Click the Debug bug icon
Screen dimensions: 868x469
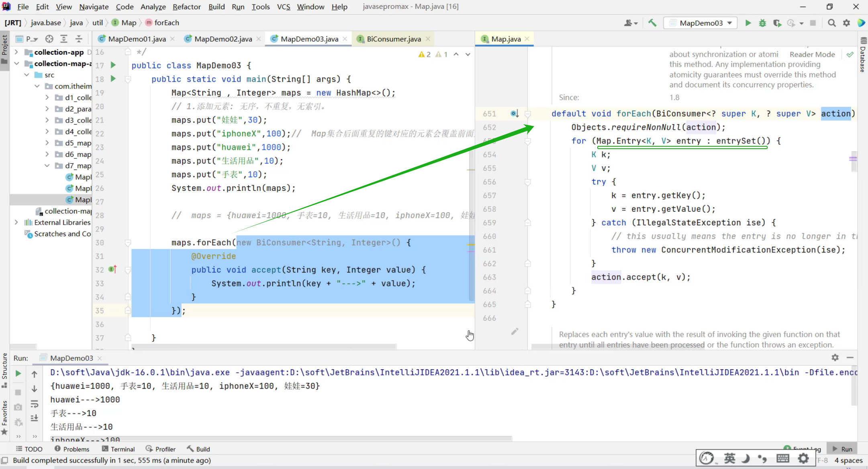[x=762, y=23]
